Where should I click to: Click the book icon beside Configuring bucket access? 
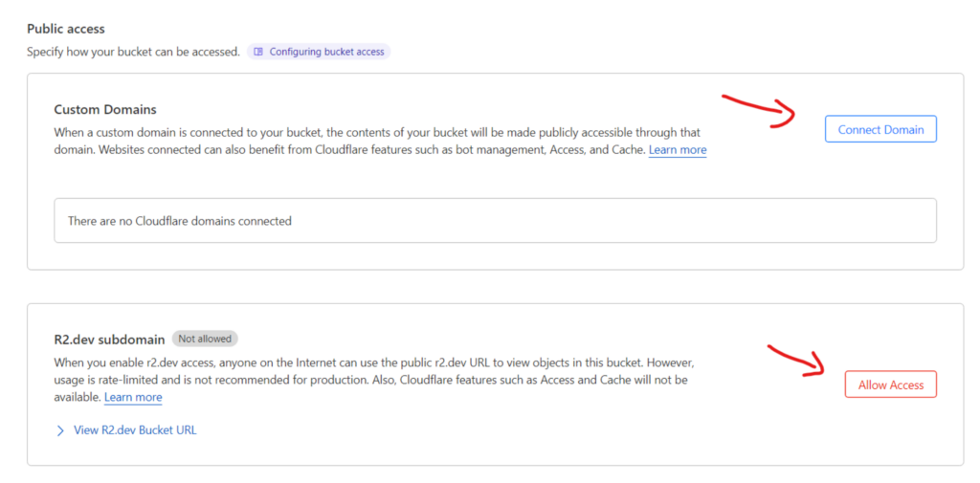258,52
